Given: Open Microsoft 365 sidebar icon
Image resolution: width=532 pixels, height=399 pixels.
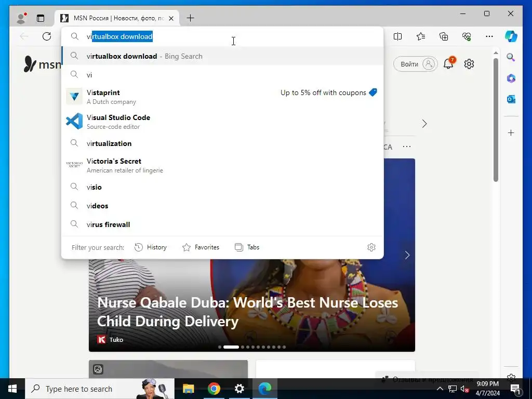Looking at the screenshot, I should click(511, 78).
